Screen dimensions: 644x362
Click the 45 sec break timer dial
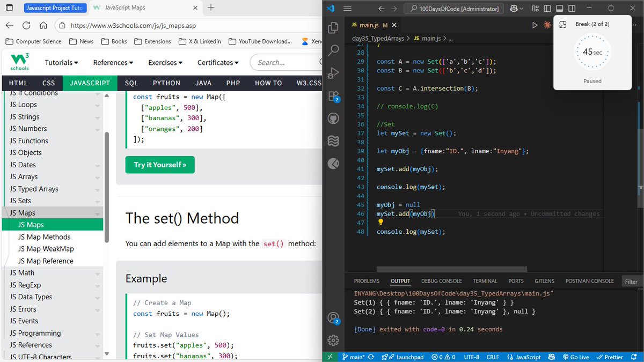[x=592, y=52]
